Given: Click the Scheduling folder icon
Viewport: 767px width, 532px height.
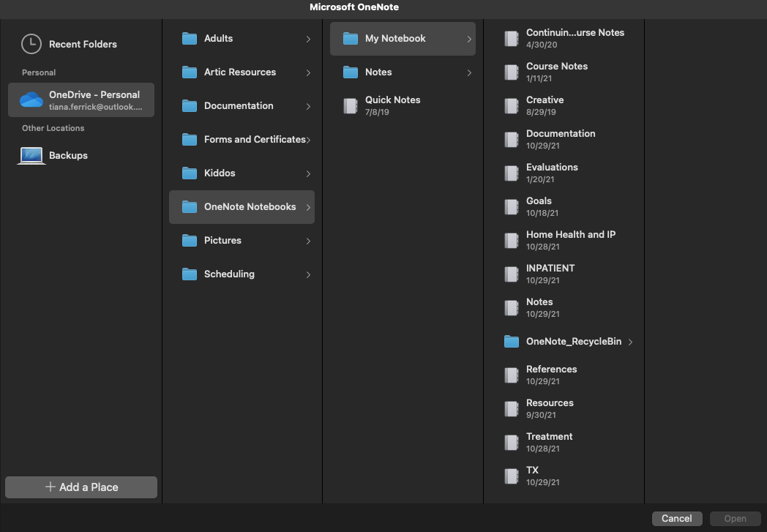Looking at the screenshot, I should tap(190, 274).
